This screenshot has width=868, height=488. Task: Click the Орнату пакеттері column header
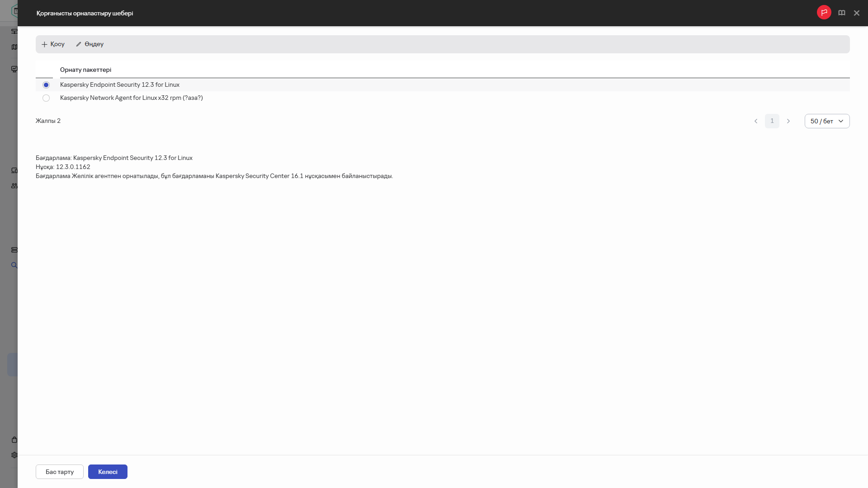(x=85, y=70)
